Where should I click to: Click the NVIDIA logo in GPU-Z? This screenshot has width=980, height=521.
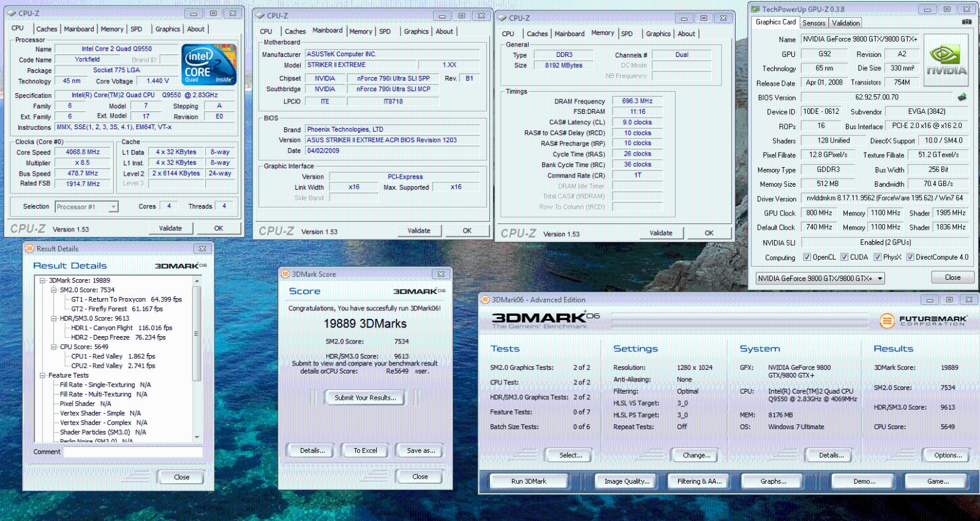946,60
